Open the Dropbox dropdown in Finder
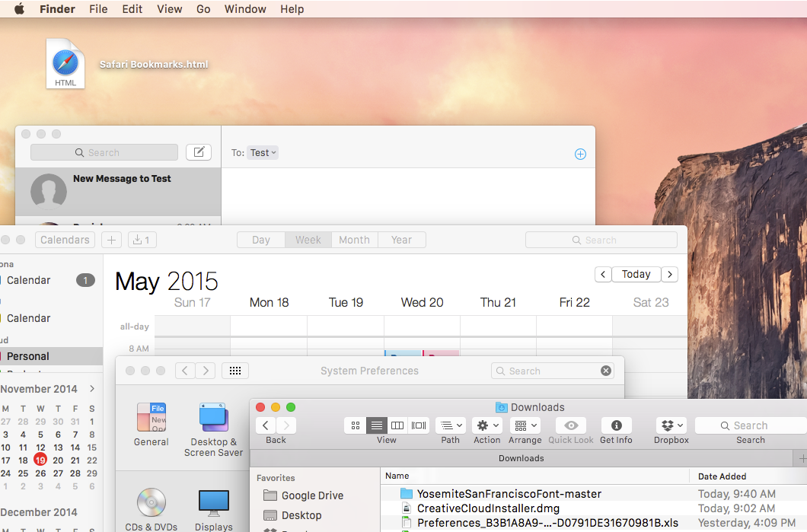The image size is (807, 532). coord(671,425)
